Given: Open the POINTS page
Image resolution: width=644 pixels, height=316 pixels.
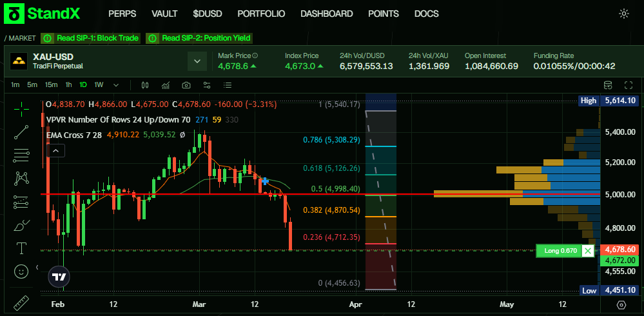Looking at the screenshot, I should (x=383, y=14).
